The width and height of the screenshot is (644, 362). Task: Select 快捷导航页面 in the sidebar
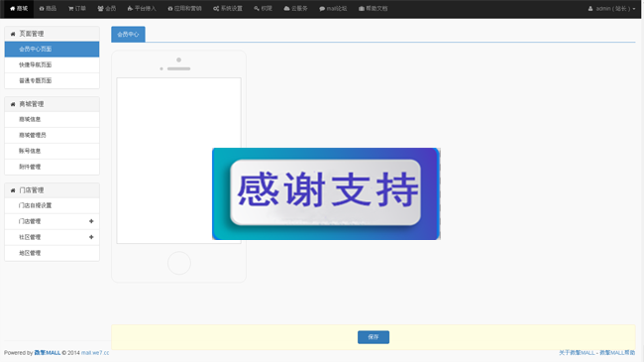click(52, 65)
